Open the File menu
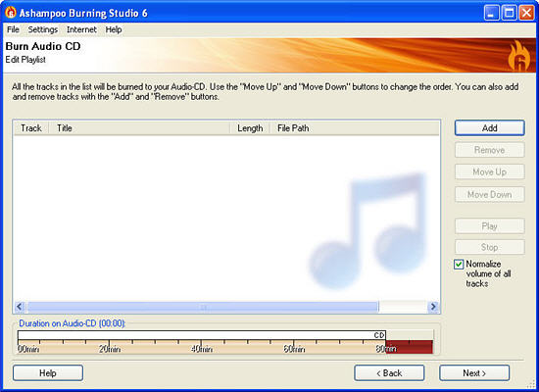 (13, 29)
